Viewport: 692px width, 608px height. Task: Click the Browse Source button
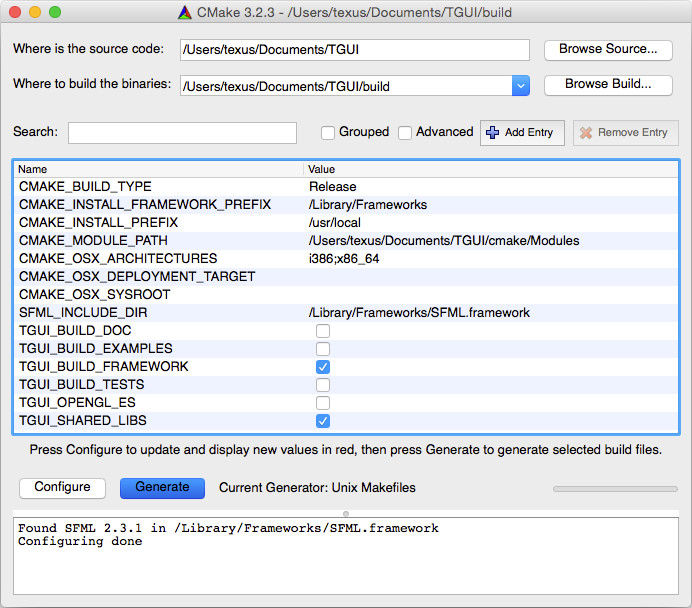[608, 49]
